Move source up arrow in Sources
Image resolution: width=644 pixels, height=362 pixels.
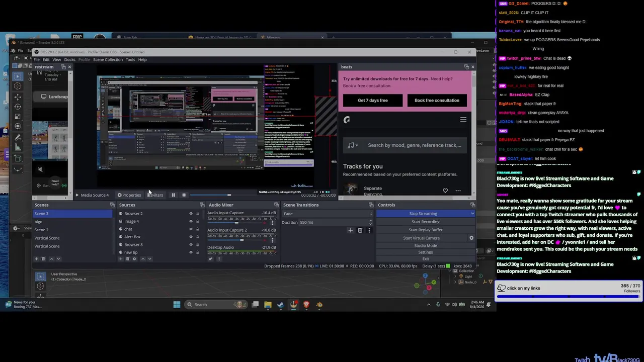143,259
